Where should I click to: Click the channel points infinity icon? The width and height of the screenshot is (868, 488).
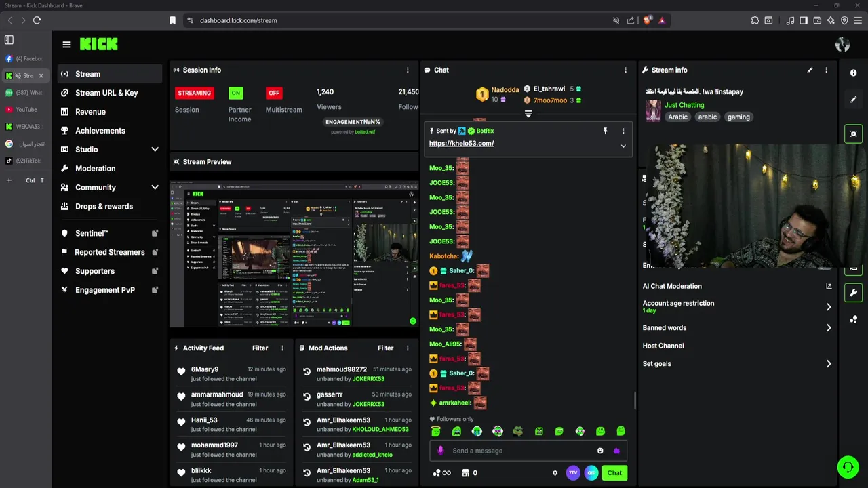[x=441, y=473]
